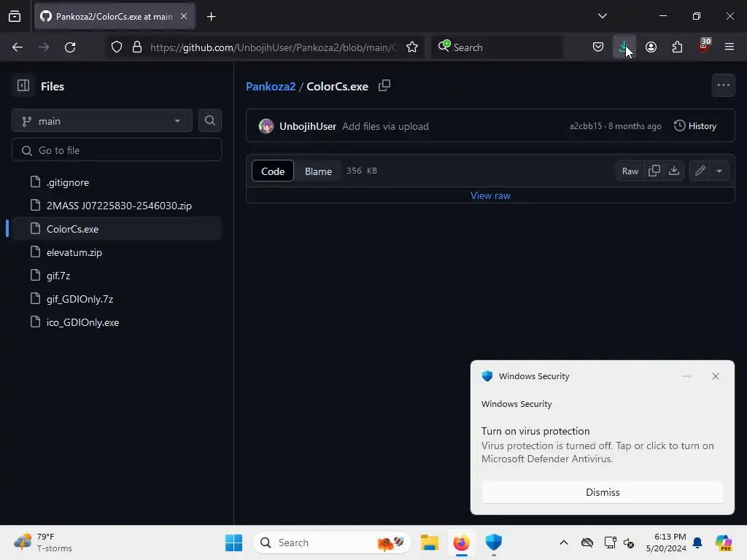Open the Windows Start menu
Screen dimensions: 747x560
pyautogui.click(x=233, y=542)
